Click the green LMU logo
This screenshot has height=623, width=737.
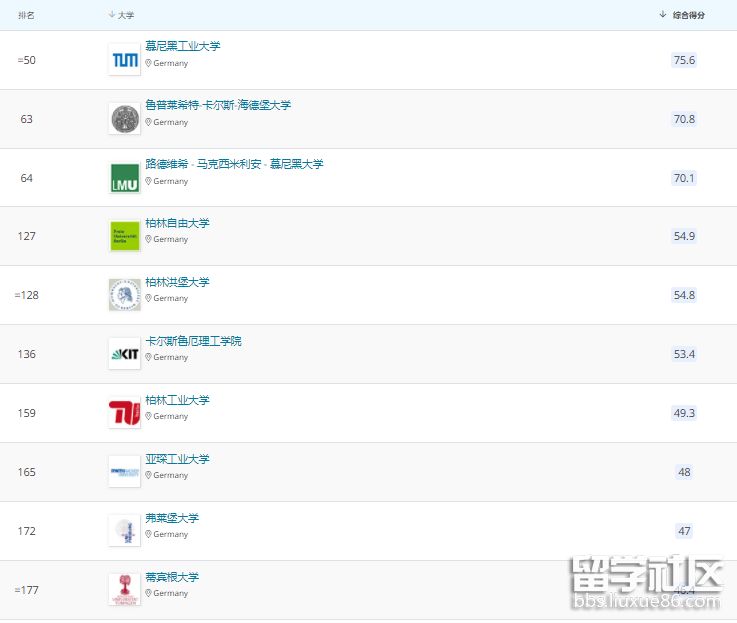tap(125, 178)
